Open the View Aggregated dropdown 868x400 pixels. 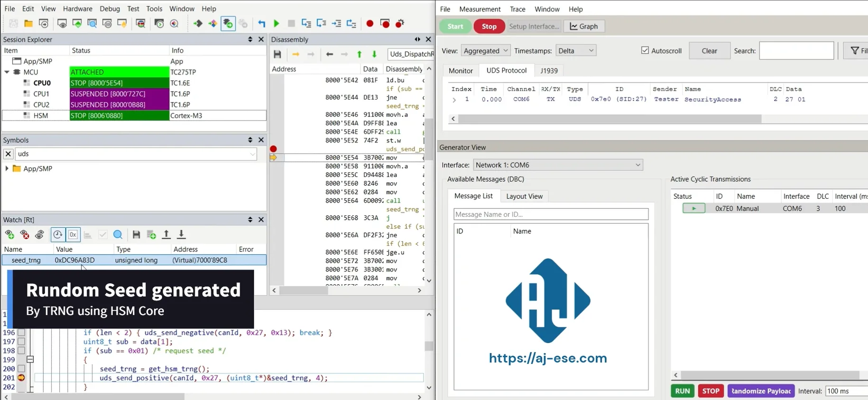[485, 51]
